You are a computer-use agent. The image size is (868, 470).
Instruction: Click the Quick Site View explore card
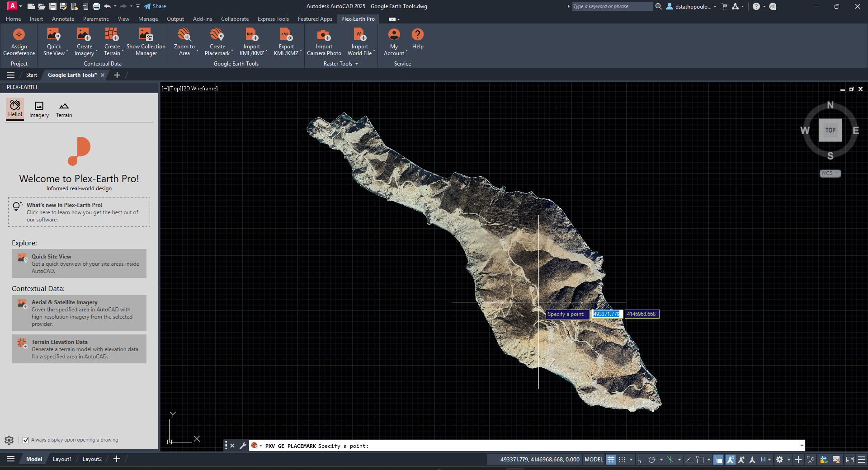pyautogui.click(x=79, y=263)
